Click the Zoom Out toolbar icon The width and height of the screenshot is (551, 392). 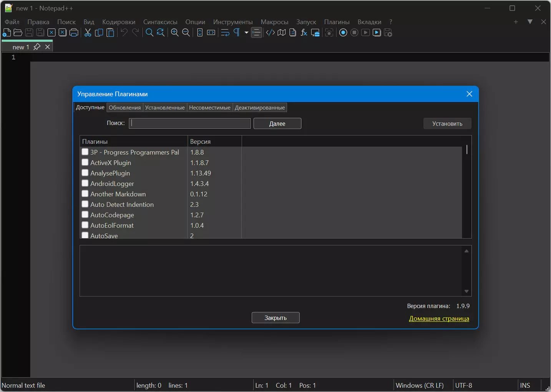(x=186, y=33)
